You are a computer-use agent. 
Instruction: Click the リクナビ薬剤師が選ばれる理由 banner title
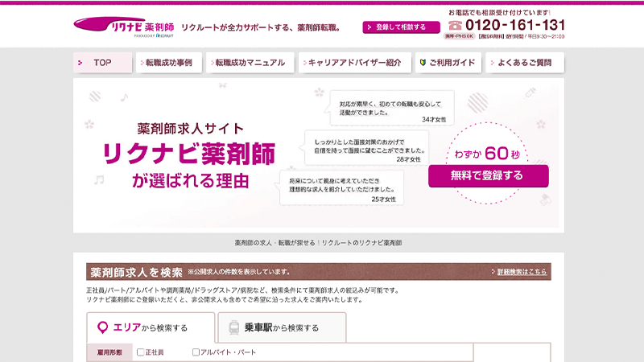point(189,155)
